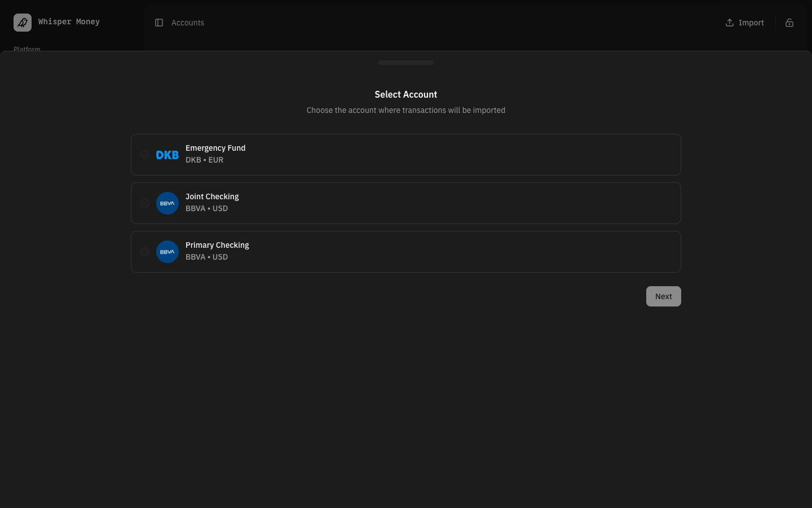This screenshot has height=508, width=812.
Task: Select the Emergency Fund radio button
Action: 145,155
